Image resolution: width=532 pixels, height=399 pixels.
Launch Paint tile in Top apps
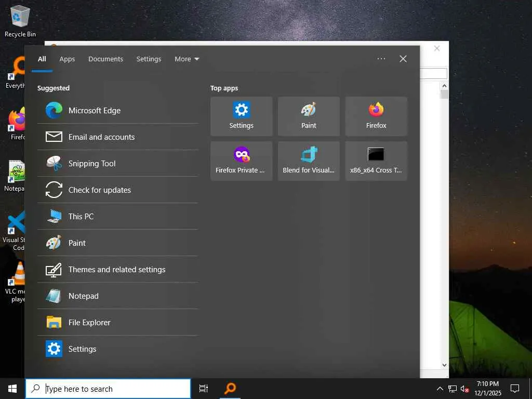[309, 116]
